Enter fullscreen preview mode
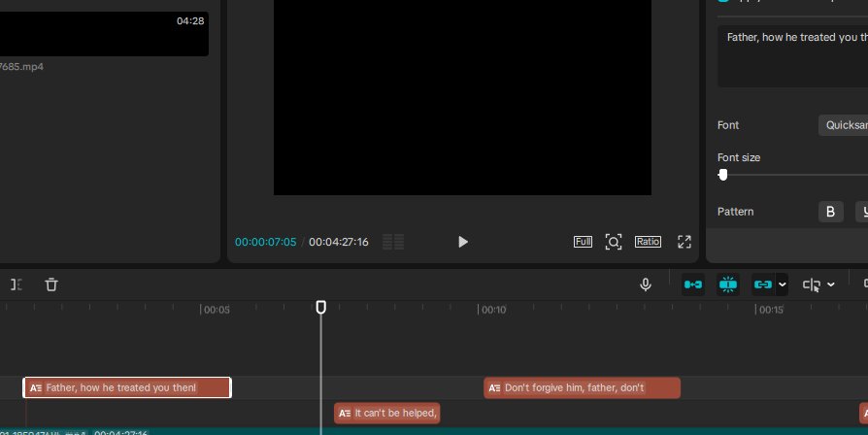This screenshot has width=868, height=435. [x=684, y=242]
